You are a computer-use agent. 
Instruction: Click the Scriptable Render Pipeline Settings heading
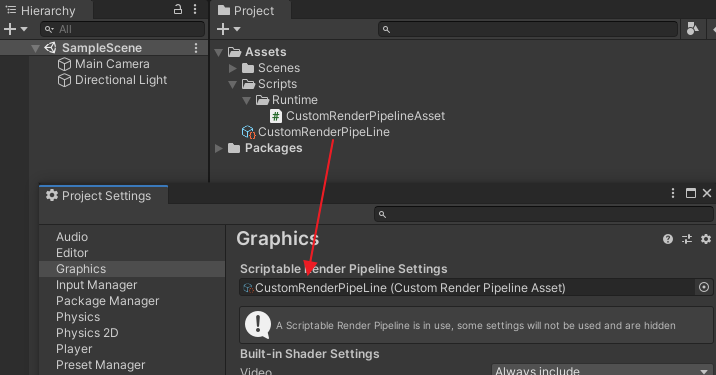tap(343, 269)
